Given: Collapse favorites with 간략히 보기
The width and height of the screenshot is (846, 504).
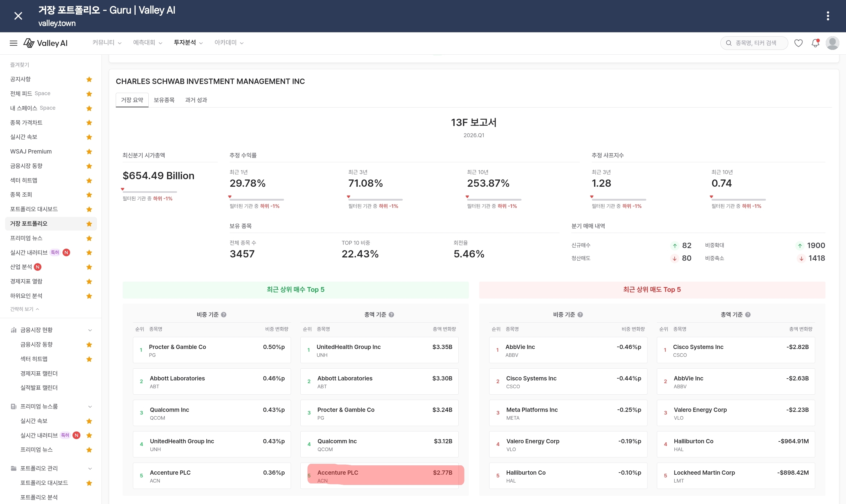Looking at the screenshot, I should (x=24, y=309).
